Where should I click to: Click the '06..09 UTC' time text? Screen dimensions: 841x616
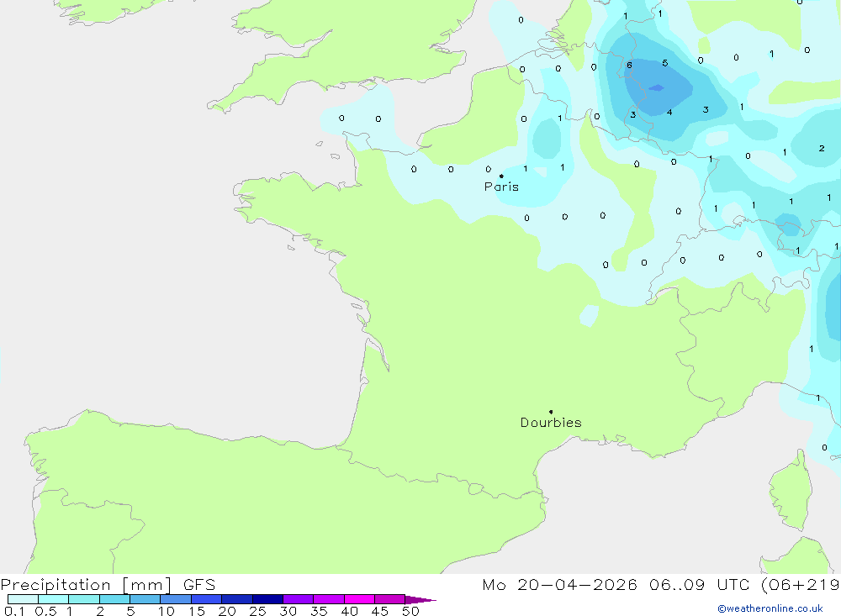coord(698,585)
